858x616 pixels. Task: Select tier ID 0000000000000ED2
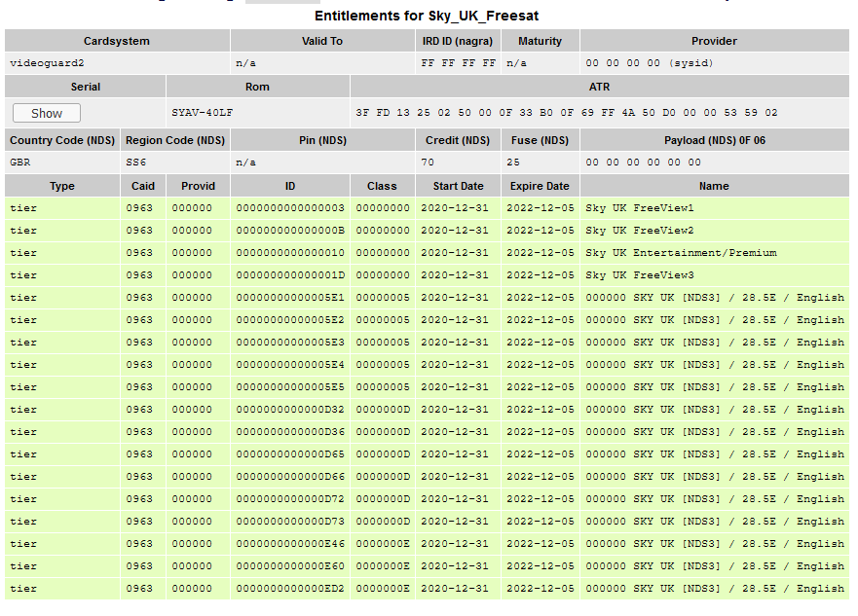pyautogui.click(x=290, y=589)
